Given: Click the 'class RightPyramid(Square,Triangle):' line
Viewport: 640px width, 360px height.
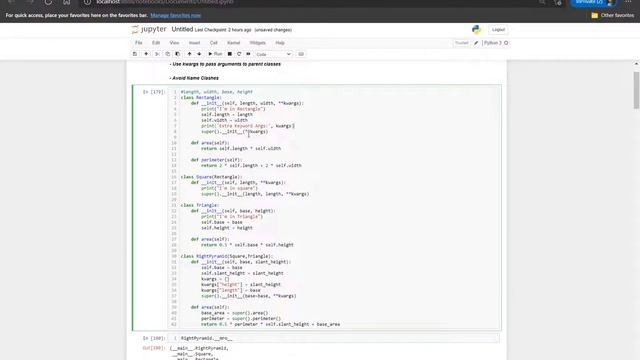Looking at the screenshot, I should [227, 256].
